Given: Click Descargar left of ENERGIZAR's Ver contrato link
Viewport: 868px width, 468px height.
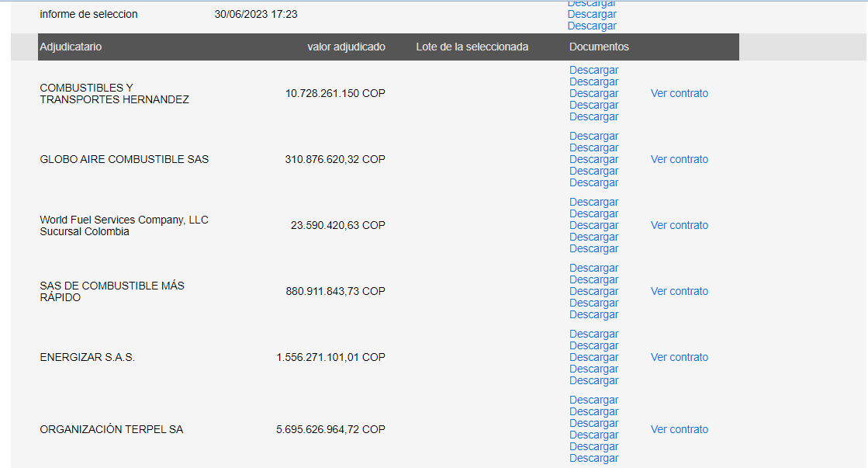Looking at the screenshot, I should click(x=593, y=357).
